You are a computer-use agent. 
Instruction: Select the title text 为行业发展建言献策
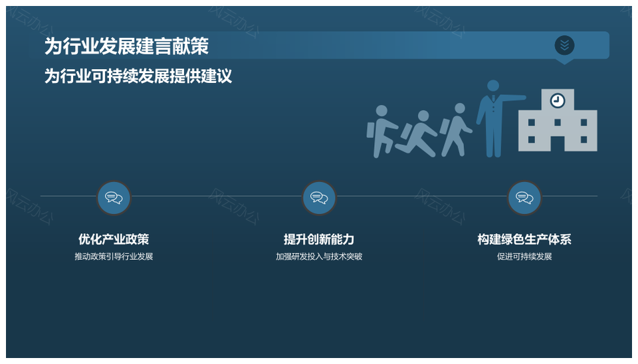126,46
